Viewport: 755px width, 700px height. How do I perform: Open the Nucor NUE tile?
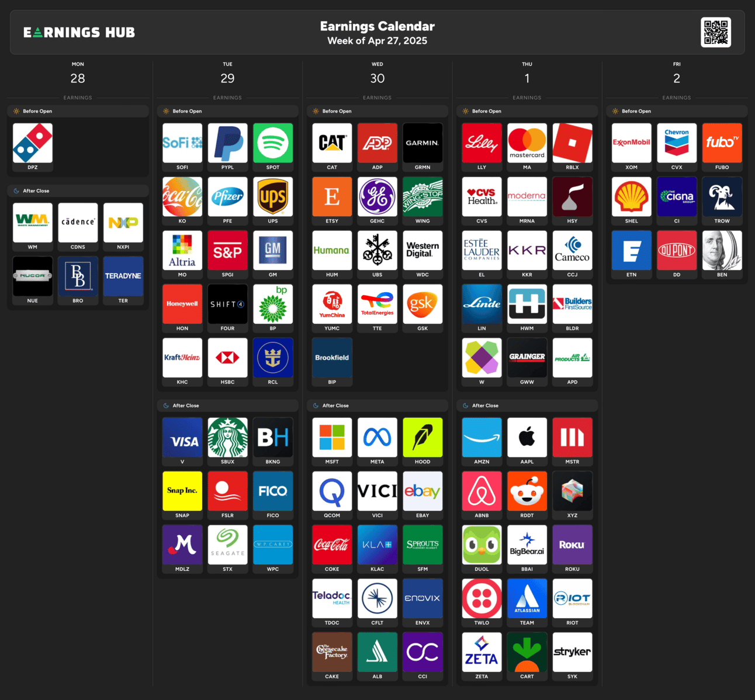click(33, 281)
